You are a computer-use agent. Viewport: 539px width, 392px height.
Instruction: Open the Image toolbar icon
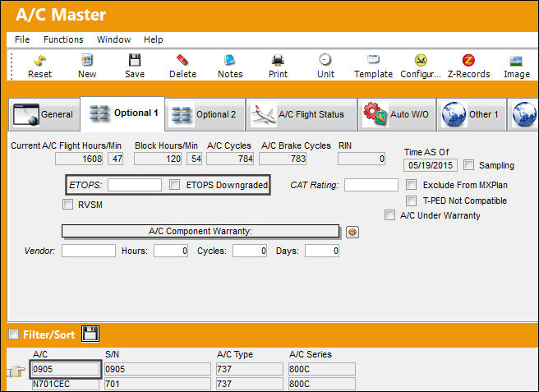tap(516, 67)
